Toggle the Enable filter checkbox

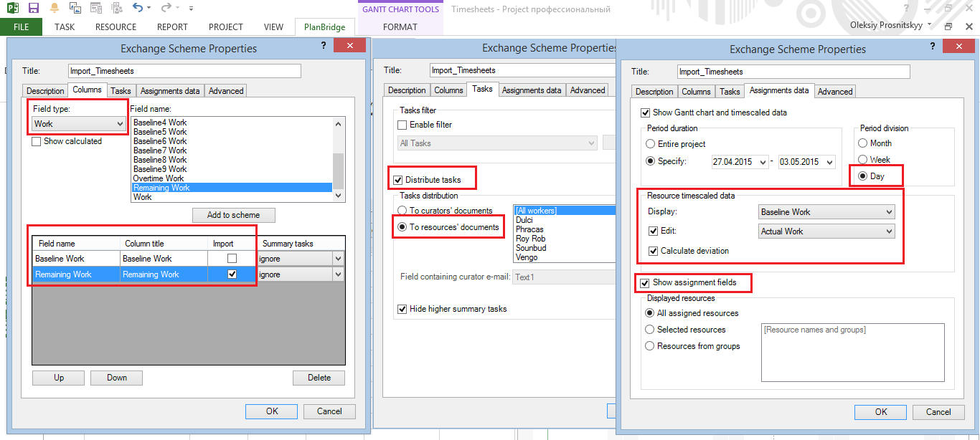[x=402, y=125]
